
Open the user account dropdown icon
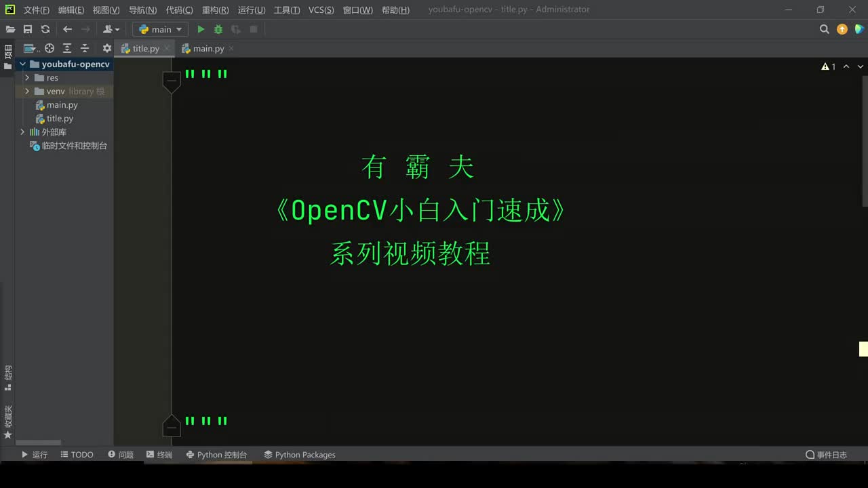[111, 29]
